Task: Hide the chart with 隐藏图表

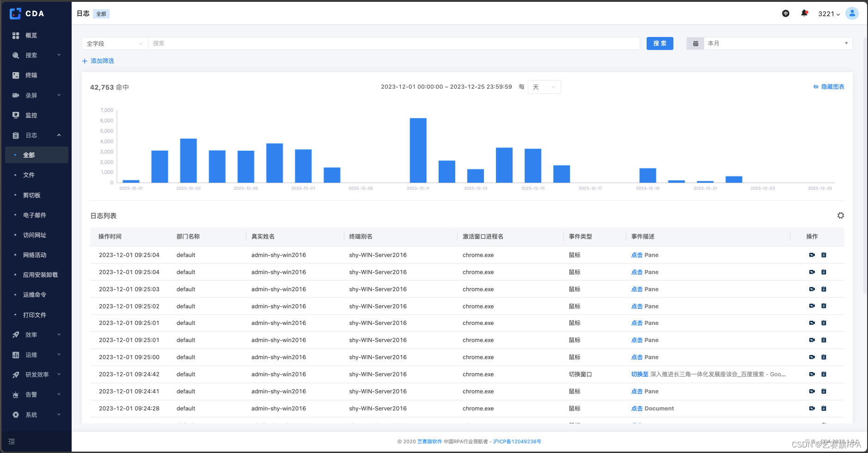Action: pyautogui.click(x=829, y=87)
